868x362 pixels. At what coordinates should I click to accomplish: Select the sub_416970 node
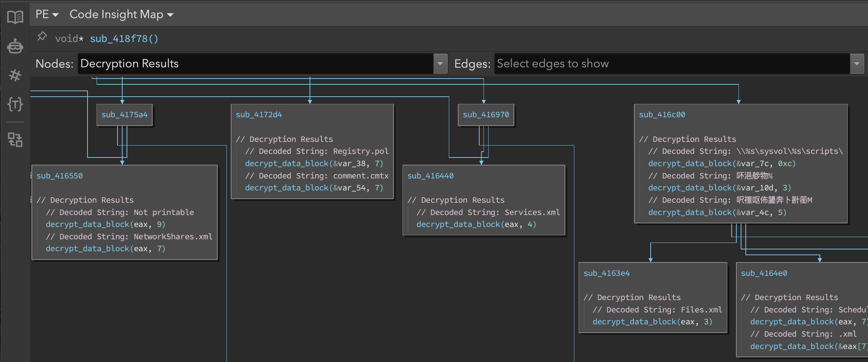pos(486,115)
